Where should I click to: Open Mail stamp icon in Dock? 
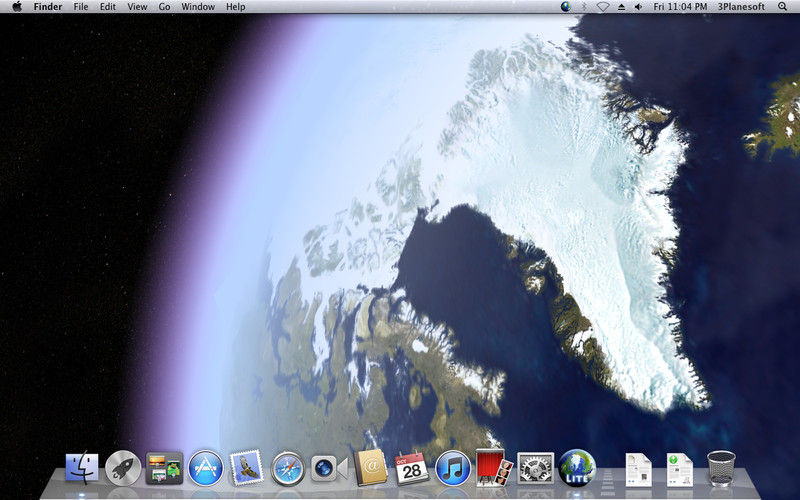[x=247, y=467]
